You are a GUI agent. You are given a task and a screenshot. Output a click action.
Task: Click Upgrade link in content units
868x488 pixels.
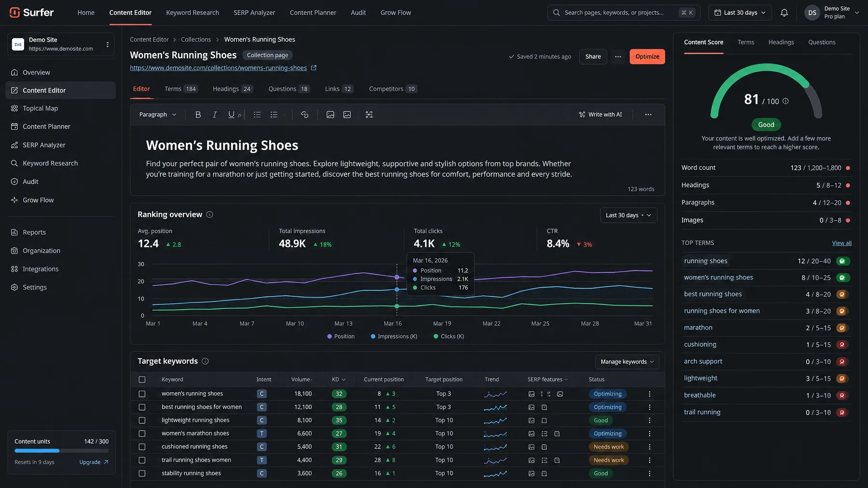pos(94,462)
